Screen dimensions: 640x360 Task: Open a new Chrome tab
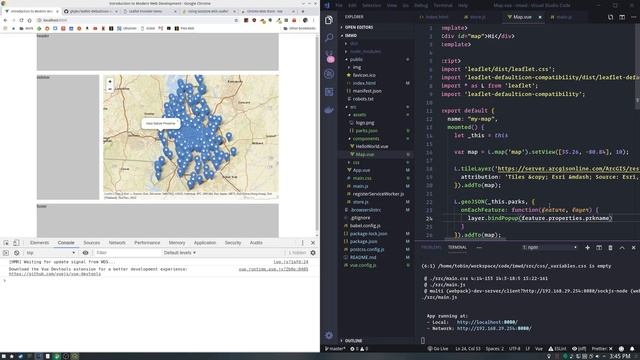pyautogui.click(x=302, y=11)
